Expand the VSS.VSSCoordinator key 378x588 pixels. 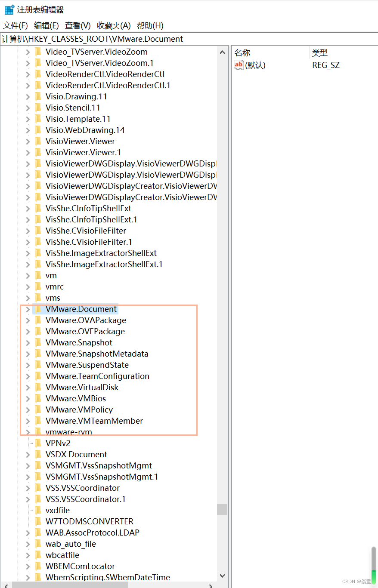pos(28,488)
